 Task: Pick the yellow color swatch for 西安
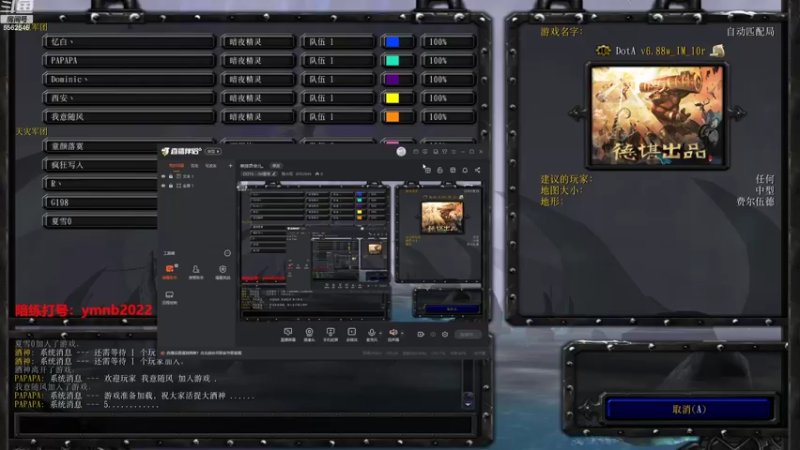[x=392, y=98]
